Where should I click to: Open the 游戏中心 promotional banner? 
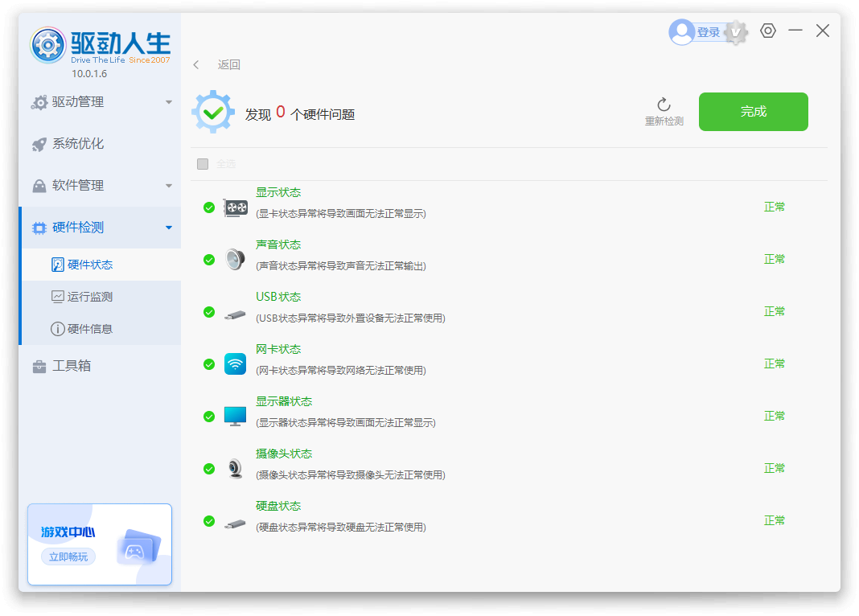[100, 544]
